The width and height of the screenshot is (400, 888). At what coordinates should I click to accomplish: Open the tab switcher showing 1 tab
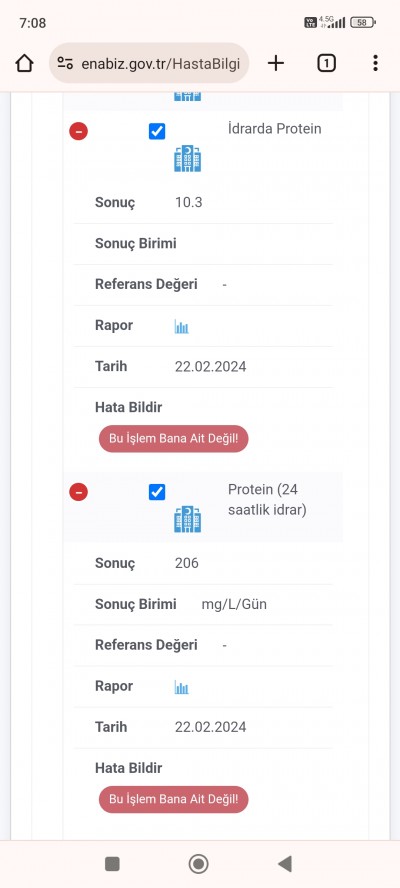coord(326,63)
